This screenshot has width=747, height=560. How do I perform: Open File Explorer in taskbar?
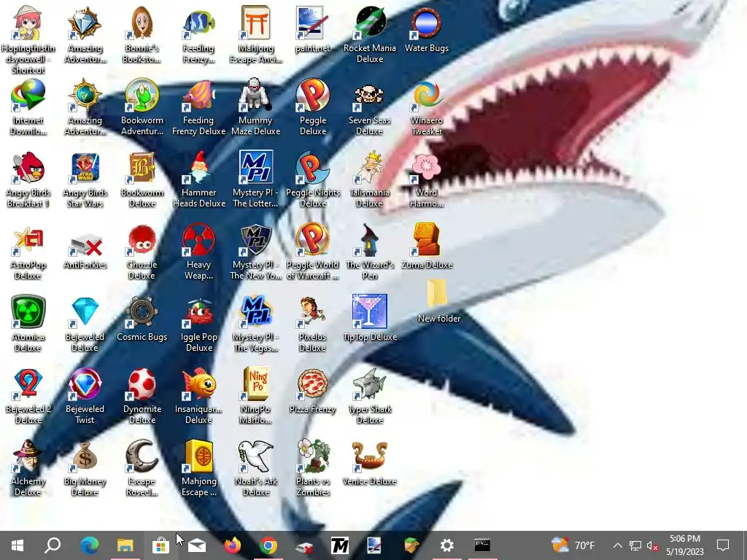pos(125,545)
